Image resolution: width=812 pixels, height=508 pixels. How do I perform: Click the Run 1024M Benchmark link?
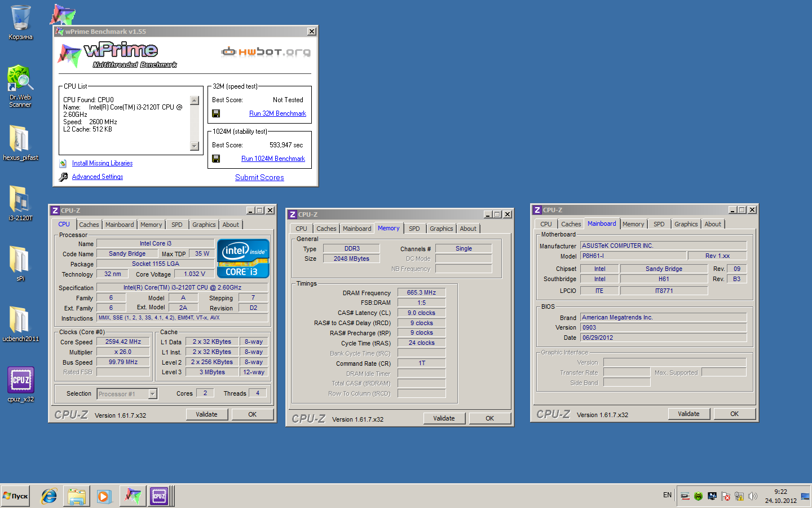pyautogui.click(x=273, y=159)
